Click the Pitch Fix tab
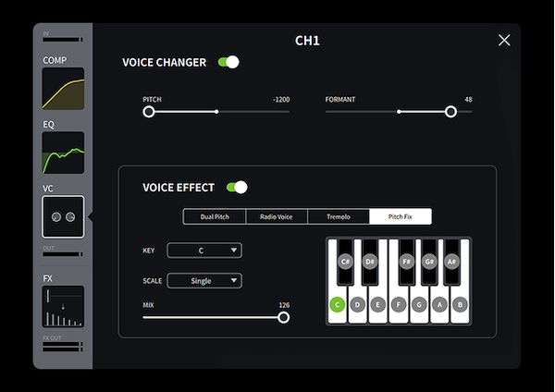555x392 pixels. point(401,217)
